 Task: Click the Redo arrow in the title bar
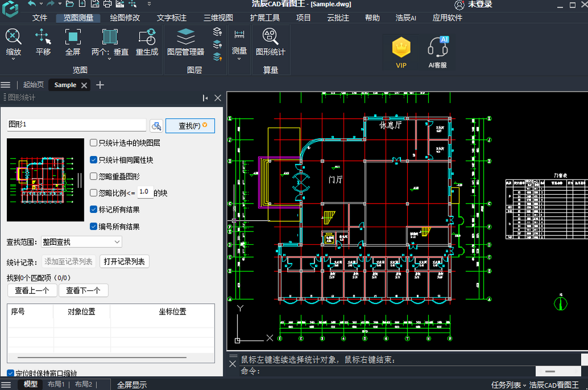(50, 3)
